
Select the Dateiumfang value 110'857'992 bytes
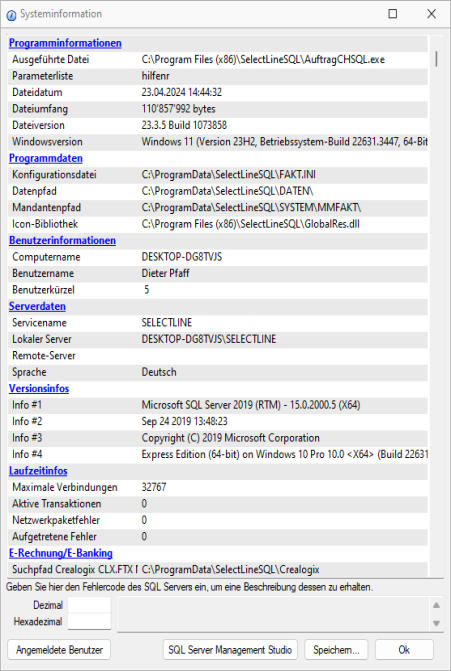[x=178, y=109]
